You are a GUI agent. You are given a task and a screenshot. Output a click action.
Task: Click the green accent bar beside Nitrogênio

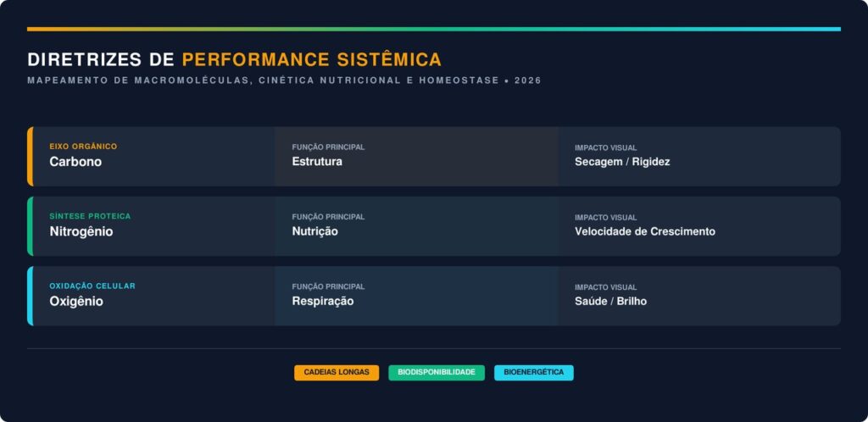(30, 226)
